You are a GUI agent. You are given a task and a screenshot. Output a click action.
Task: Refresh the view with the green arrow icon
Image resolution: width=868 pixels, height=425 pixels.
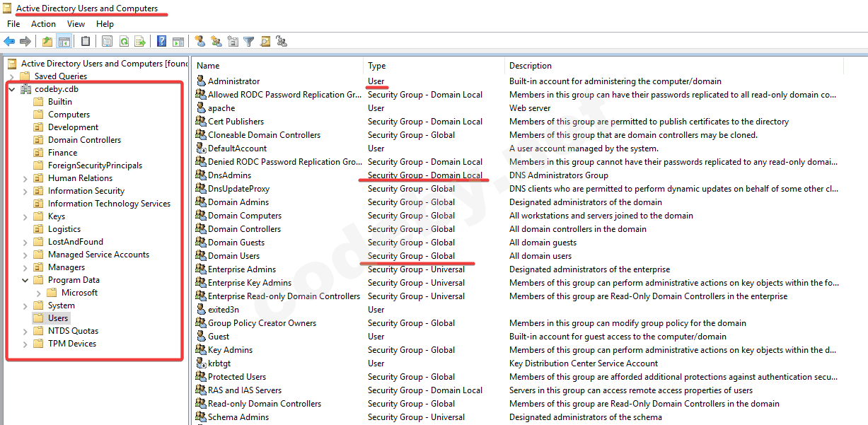click(124, 42)
